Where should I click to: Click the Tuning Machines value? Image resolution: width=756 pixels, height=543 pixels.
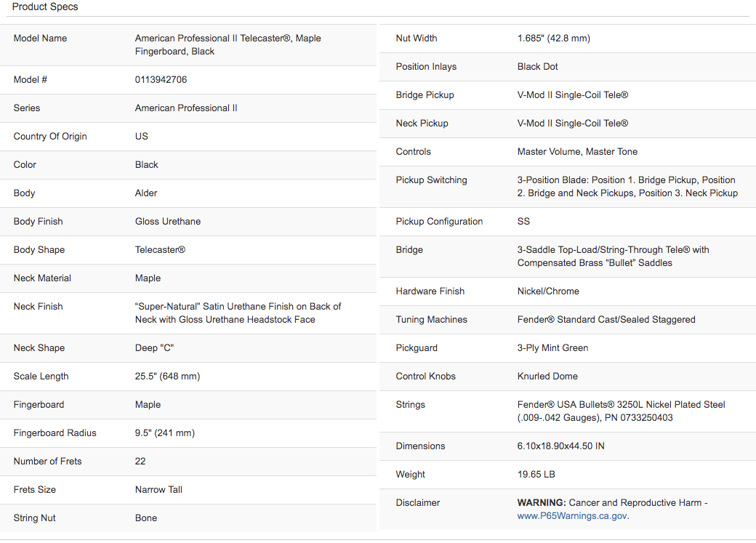(x=606, y=320)
